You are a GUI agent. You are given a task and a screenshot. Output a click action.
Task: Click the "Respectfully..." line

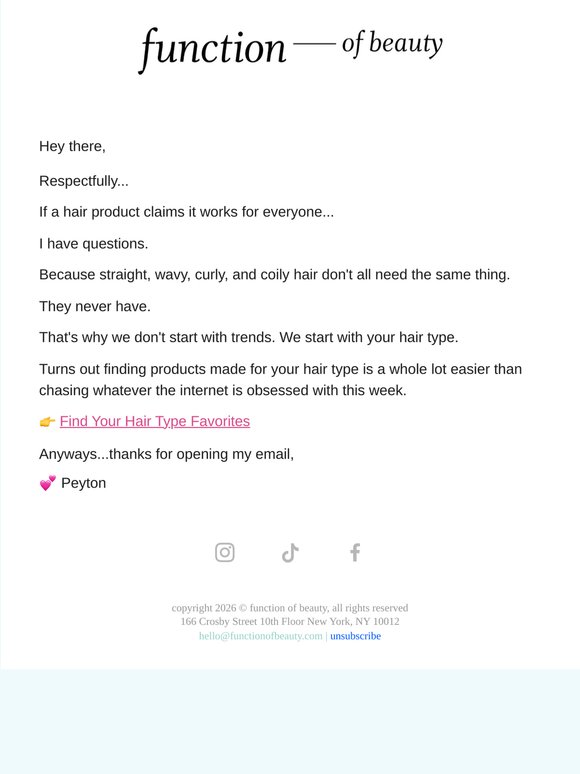tap(84, 181)
